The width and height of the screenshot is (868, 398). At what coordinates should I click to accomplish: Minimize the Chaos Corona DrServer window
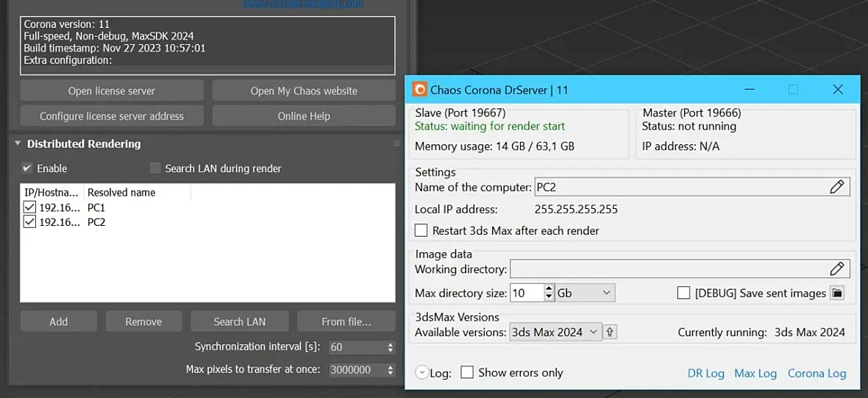(x=750, y=90)
